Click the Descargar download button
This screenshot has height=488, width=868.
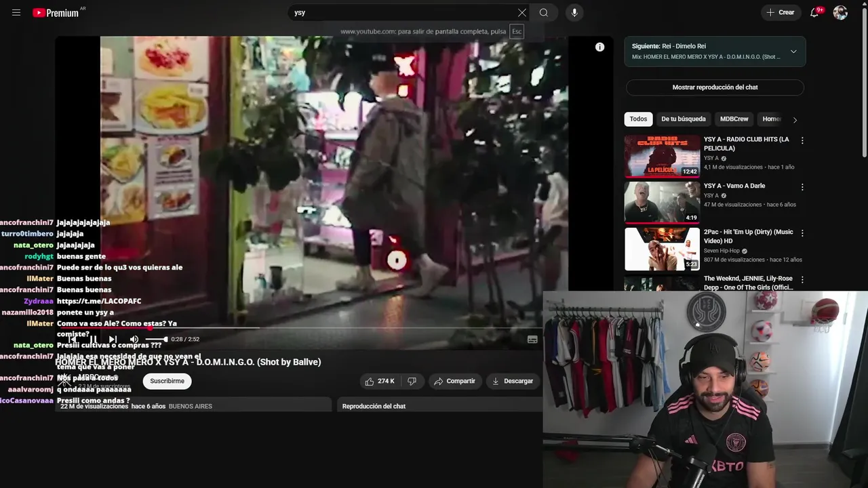click(x=513, y=382)
